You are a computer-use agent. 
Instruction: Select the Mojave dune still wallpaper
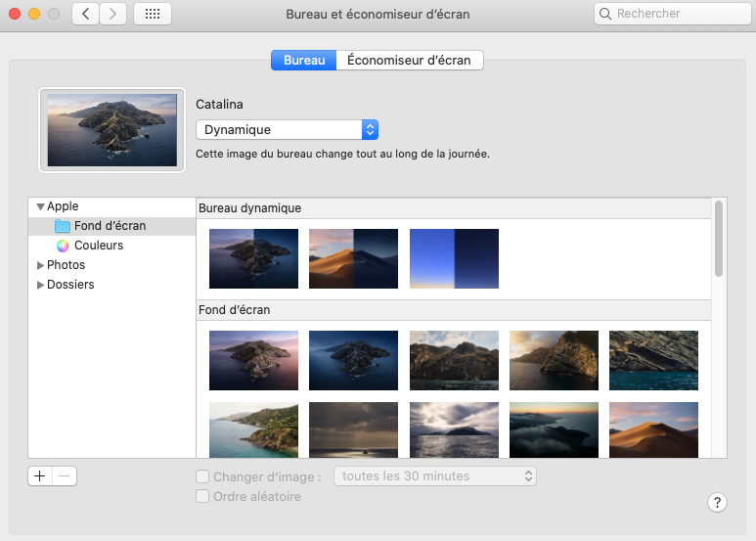[x=653, y=429]
